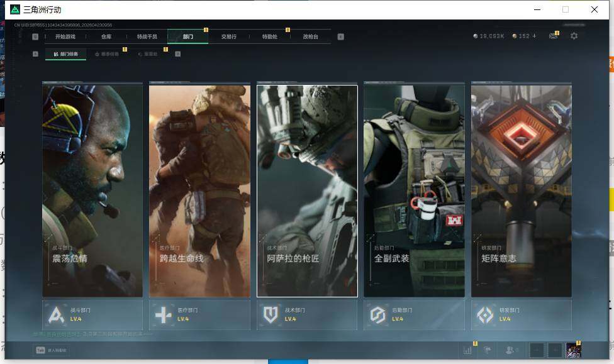Open the 开始游戏 tab
This screenshot has width=614, height=364.
coord(65,36)
